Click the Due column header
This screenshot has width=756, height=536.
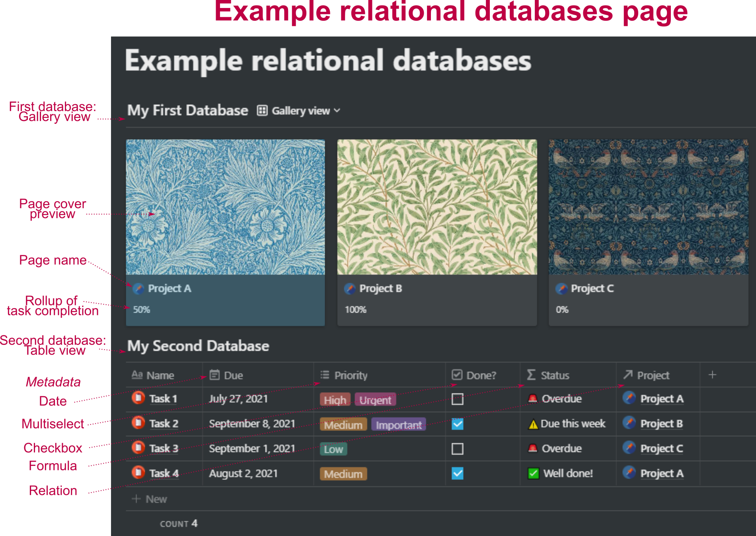258,375
